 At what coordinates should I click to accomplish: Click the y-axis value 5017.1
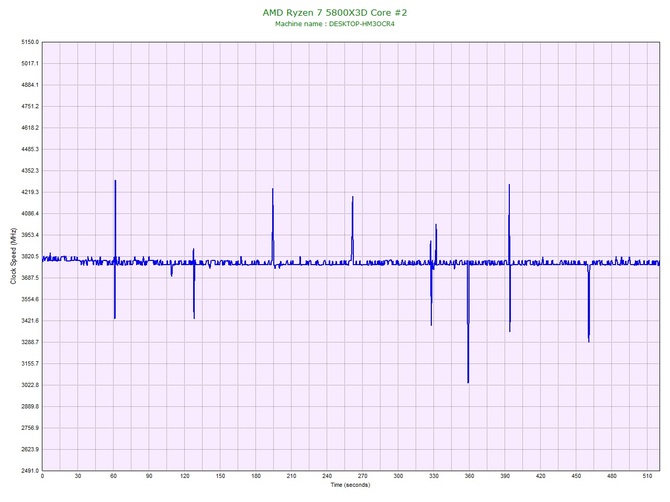point(30,63)
